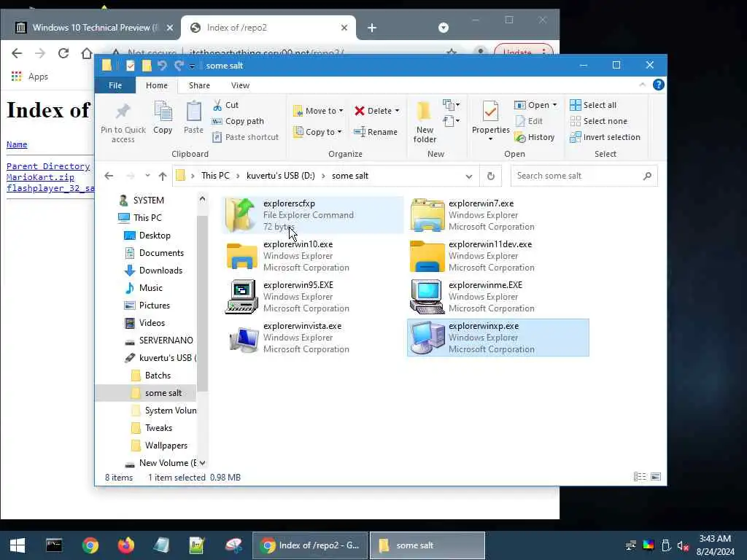Customize Quick Access Toolbar dropdown
747x560 pixels.
(192, 66)
